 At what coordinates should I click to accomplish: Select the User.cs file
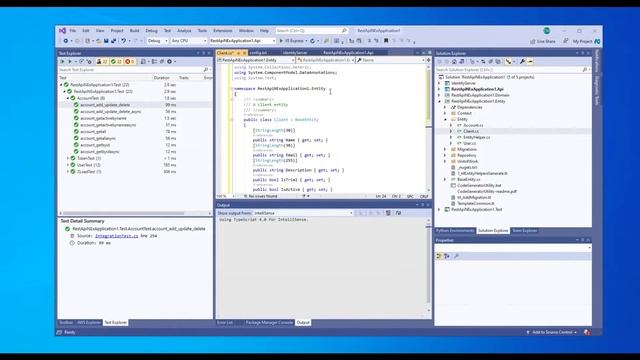click(469, 143)
